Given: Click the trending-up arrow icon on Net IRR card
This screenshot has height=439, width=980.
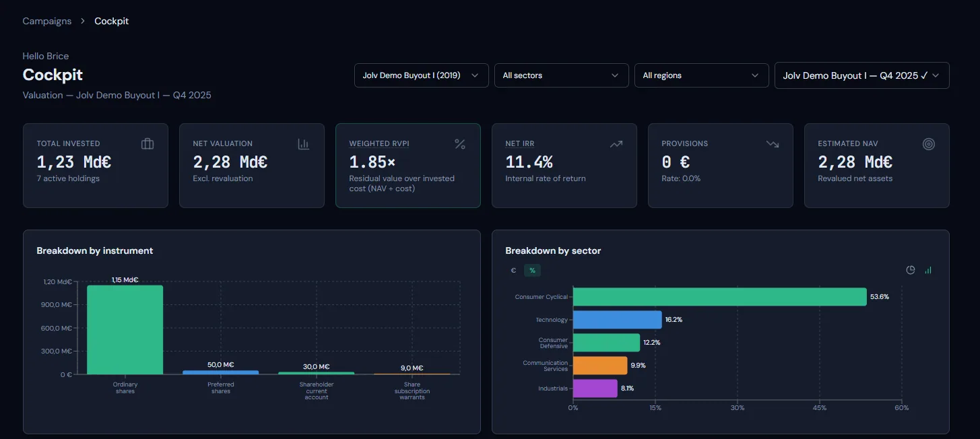Looking at the screenshot, I should point(616,144).
